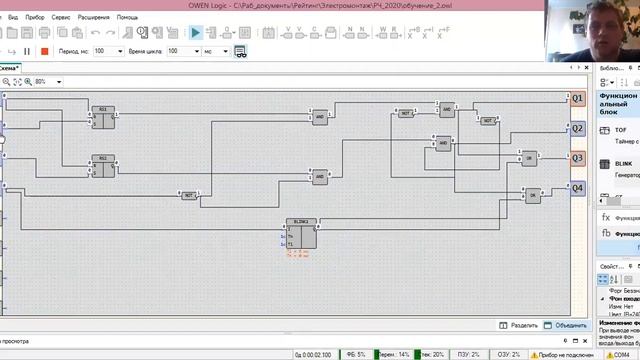Click the ОЗУ: 2% status bar entry
Screen dimensions: 640x360
[509, 355]
